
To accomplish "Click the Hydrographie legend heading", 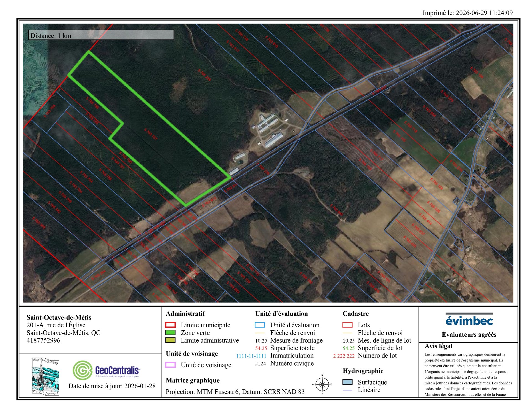I will (363, 371).
